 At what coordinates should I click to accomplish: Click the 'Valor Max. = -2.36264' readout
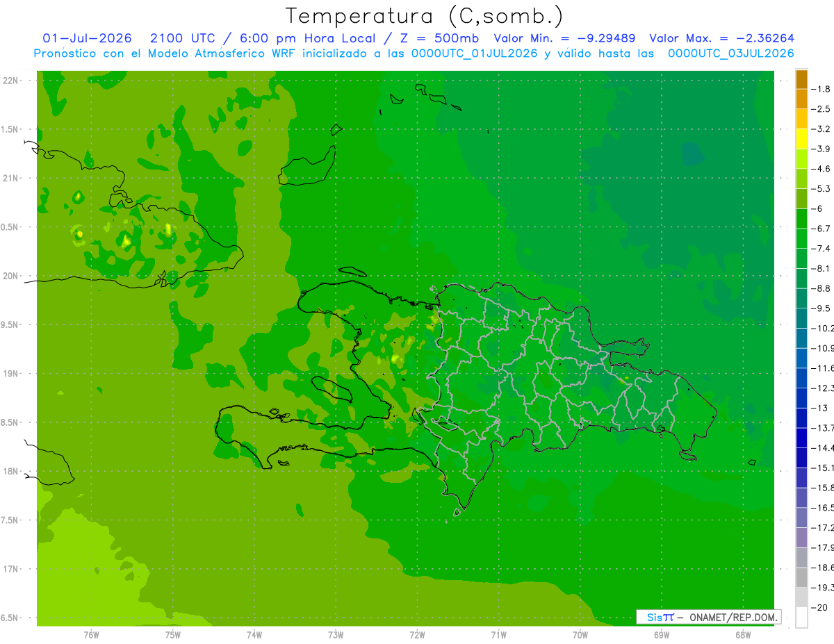tap(721, 38)
